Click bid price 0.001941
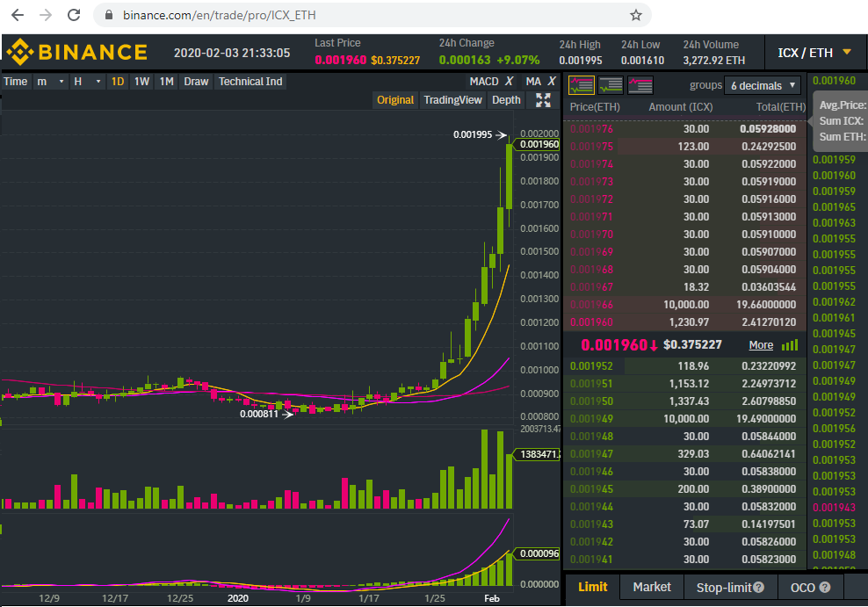 pos(591,560)
